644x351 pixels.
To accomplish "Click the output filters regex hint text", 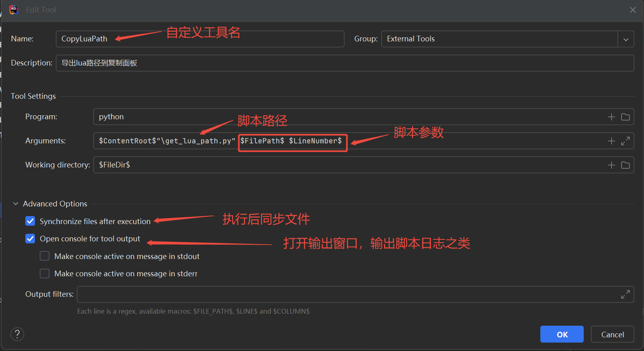I will tap(193, 311).
